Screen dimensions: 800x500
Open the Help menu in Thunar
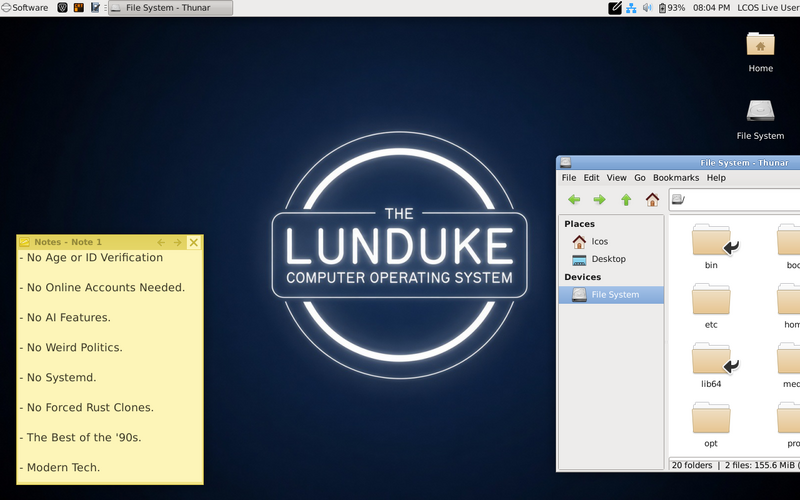[716, 178]
